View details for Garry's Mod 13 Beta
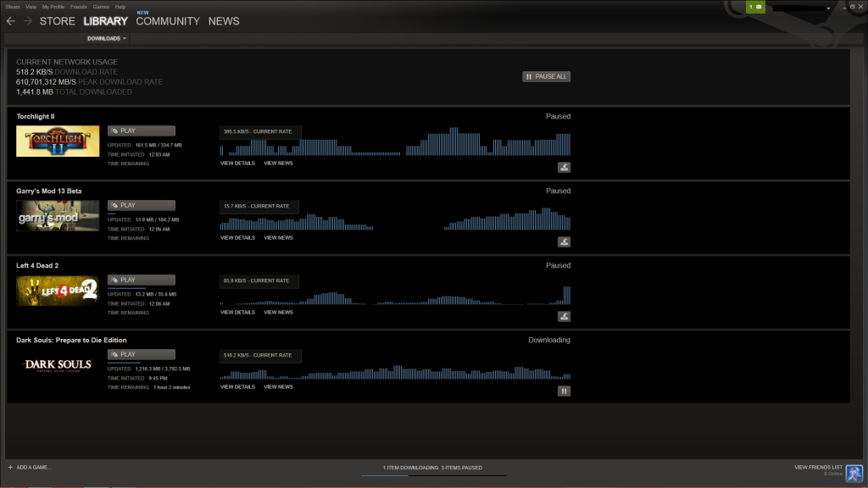 point(237,238)
